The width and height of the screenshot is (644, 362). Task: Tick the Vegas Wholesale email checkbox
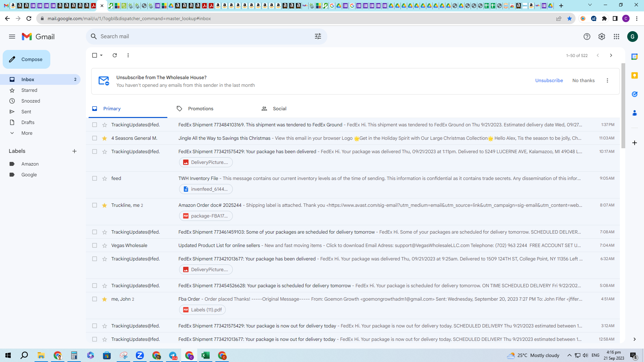coord(95,246)
